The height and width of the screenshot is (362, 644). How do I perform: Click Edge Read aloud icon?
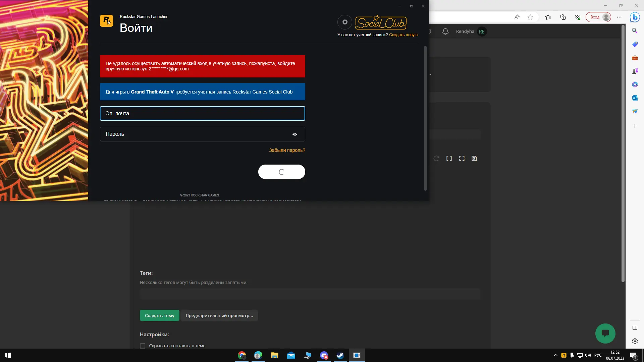pos(517,17)
